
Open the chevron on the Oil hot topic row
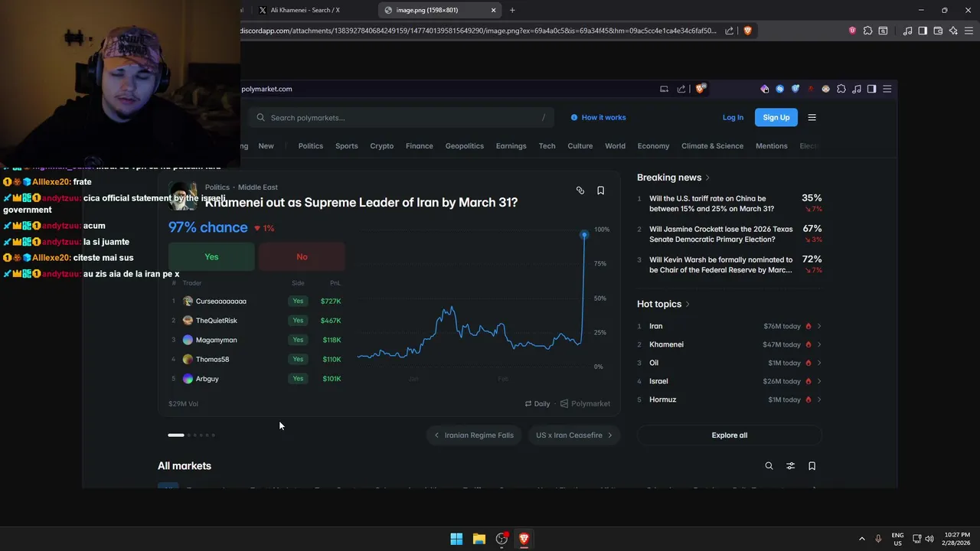[x=819, y=363]
